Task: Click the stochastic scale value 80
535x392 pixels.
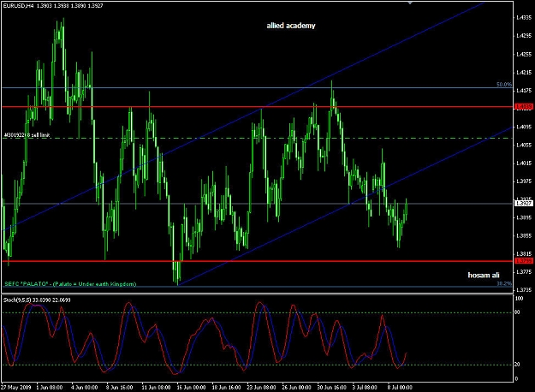Action: [x=517, y=312]
